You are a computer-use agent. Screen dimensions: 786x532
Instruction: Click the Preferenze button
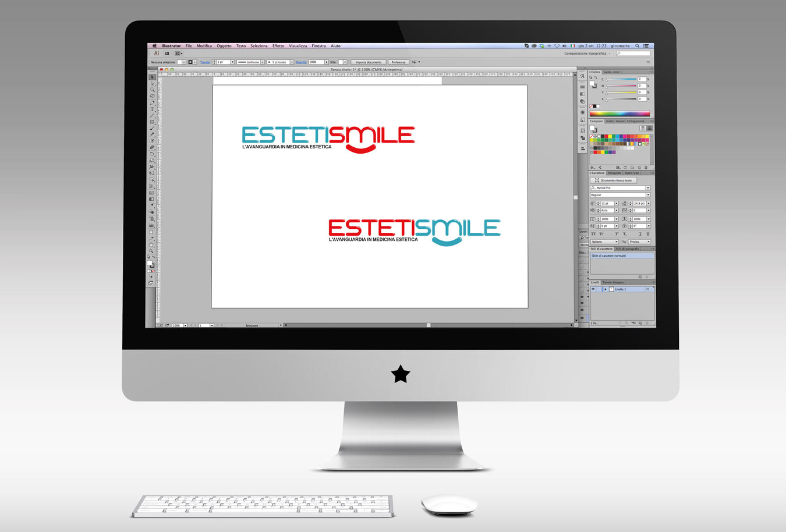click(399, 62)
